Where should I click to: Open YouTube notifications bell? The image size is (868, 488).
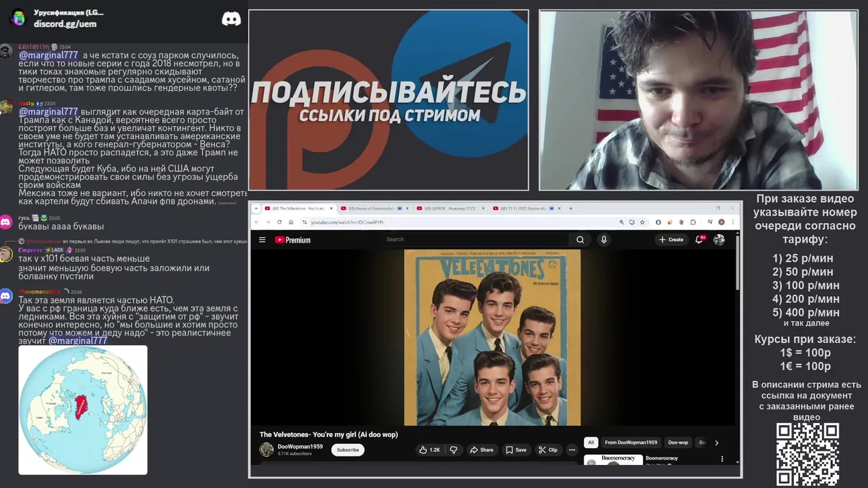click(x=699, y=239)
